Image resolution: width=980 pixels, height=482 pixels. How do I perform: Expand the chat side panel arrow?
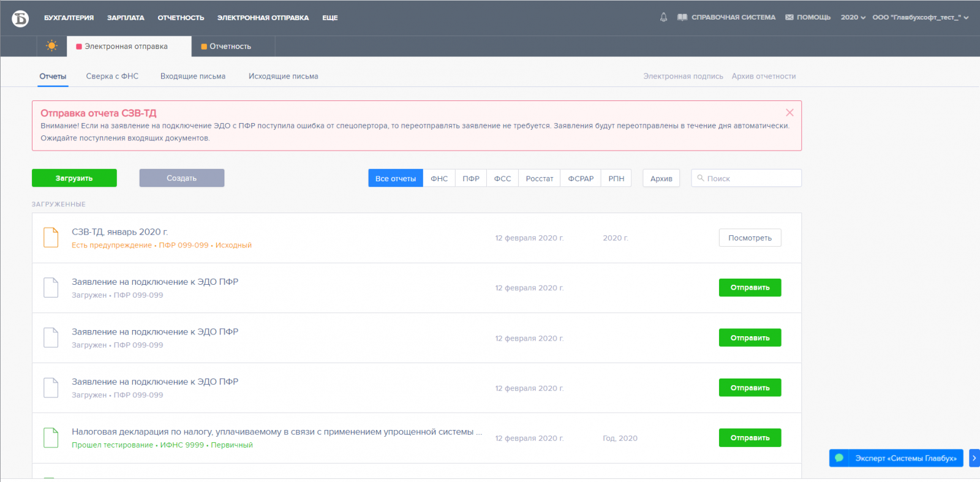pyautogui.click(x=974, y=458)
